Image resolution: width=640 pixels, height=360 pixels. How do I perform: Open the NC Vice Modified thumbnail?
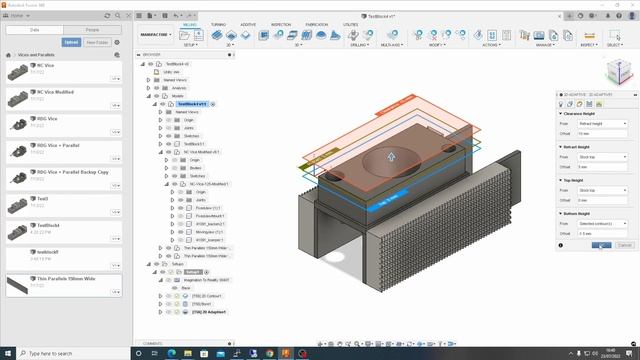point(18,99)
